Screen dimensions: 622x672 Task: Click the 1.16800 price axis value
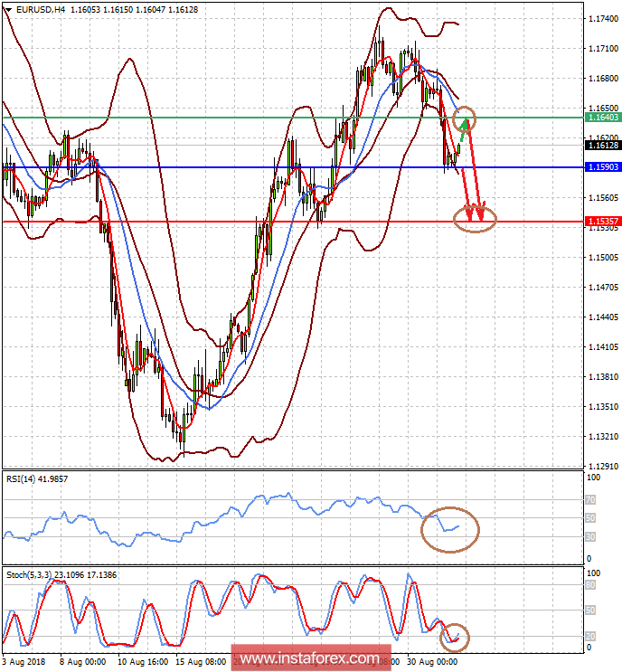point(604,79)
